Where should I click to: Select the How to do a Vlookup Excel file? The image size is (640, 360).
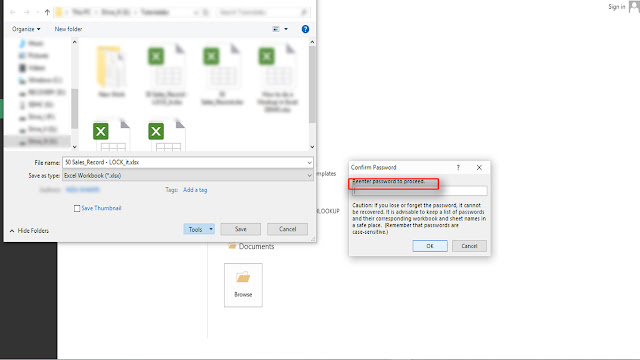(x=278, y=79)
